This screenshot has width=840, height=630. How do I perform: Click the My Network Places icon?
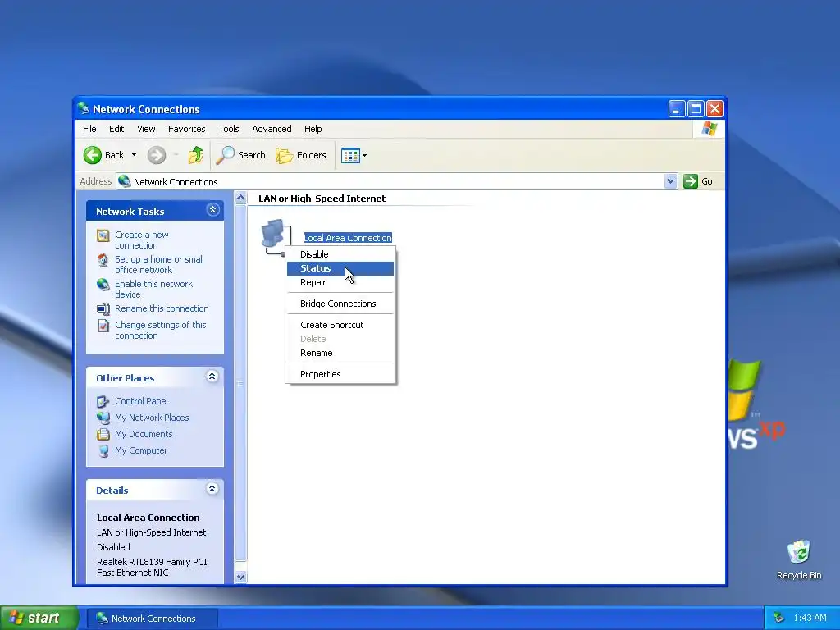coord(103,418)
